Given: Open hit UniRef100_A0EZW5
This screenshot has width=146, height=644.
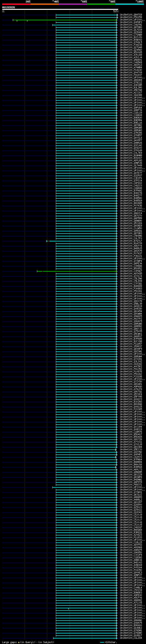Looking at the screenshot, I should (x=131, y=85).
